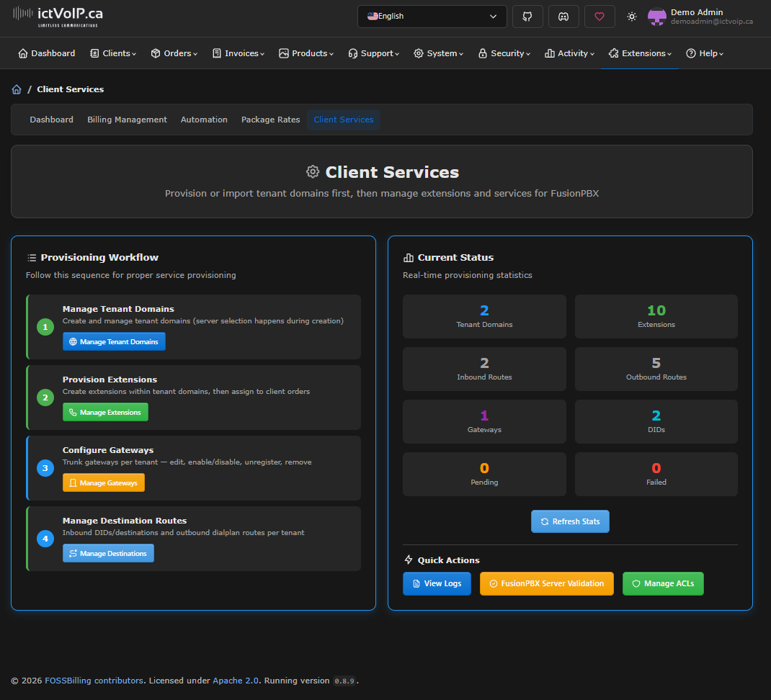Run FusionPBX Server Validation
The height and width of the screenshot is (700, 771).
click(546, 583)
